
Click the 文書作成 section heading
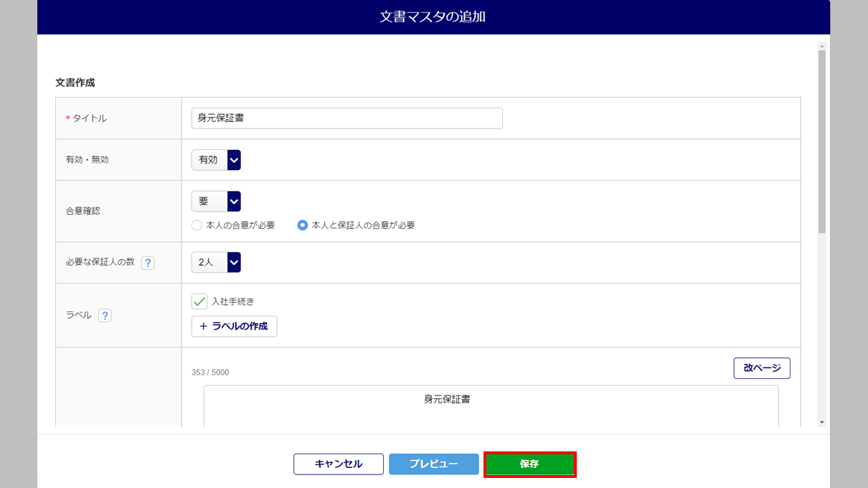tap(75, 83)
